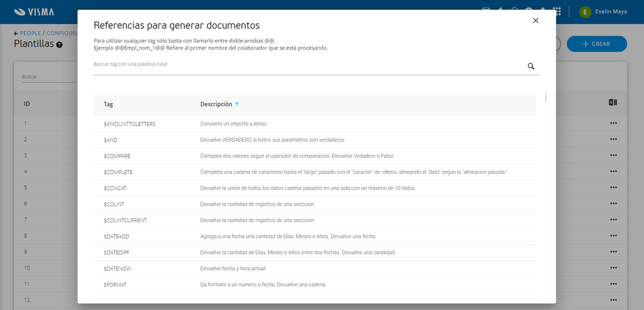The width and height of the screenshot is (644, 310).
Task: Open more options for template row 2
Action: click(614, 139)
